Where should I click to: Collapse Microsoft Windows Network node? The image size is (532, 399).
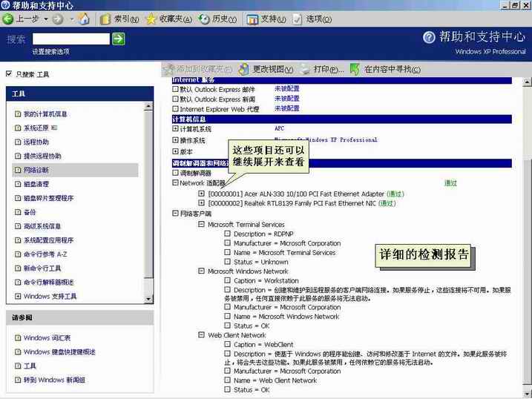click(201, 271)
